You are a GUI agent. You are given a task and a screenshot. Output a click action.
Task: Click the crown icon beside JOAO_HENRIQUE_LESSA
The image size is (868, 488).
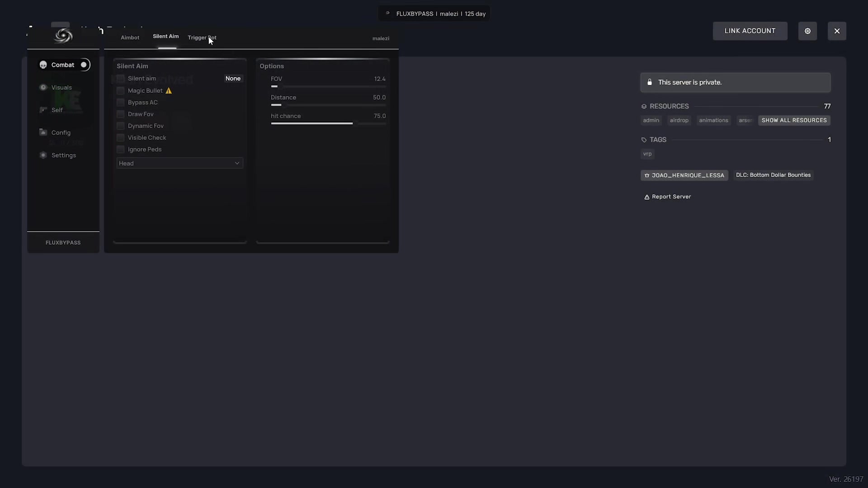(647, 175)
